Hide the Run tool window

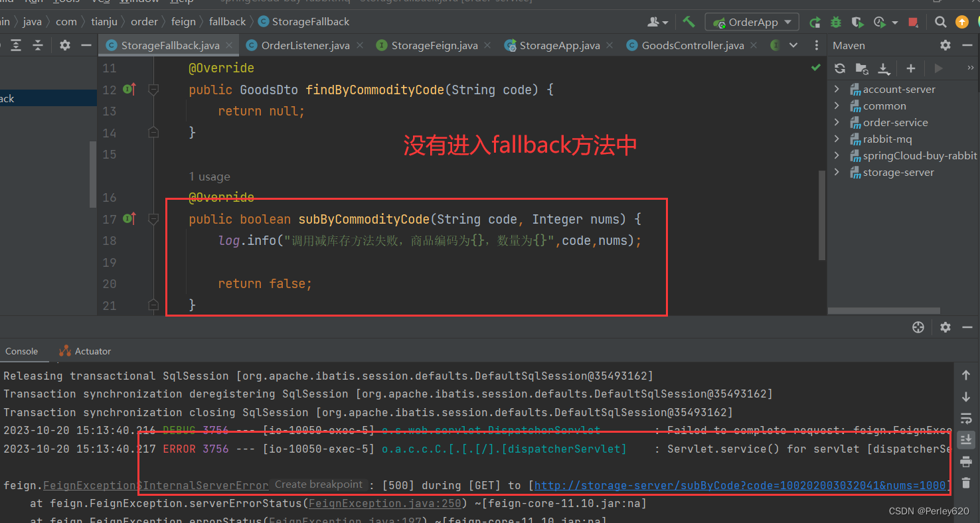coord(967,327)
